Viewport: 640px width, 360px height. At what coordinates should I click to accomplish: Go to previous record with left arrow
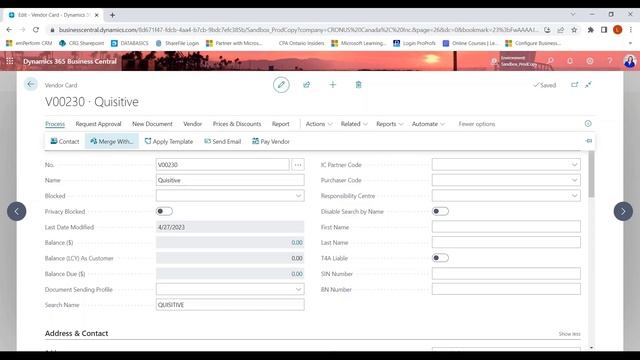(17, 211)
